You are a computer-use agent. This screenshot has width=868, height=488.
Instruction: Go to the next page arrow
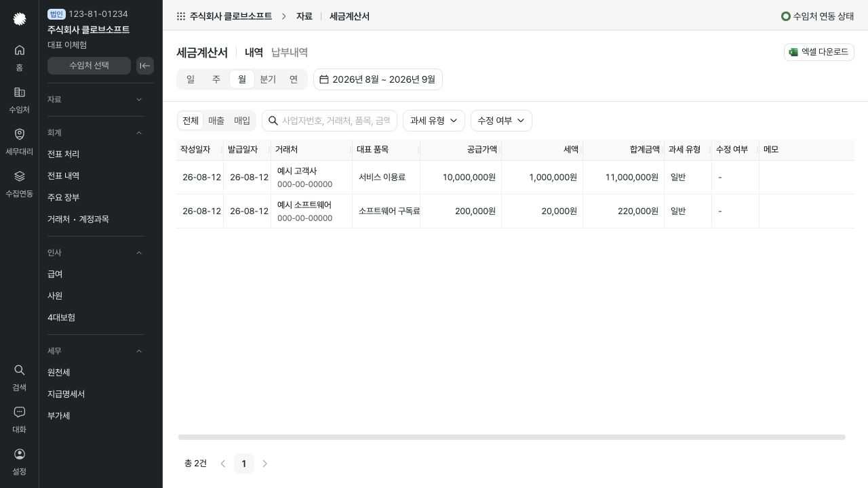[265, 464]
